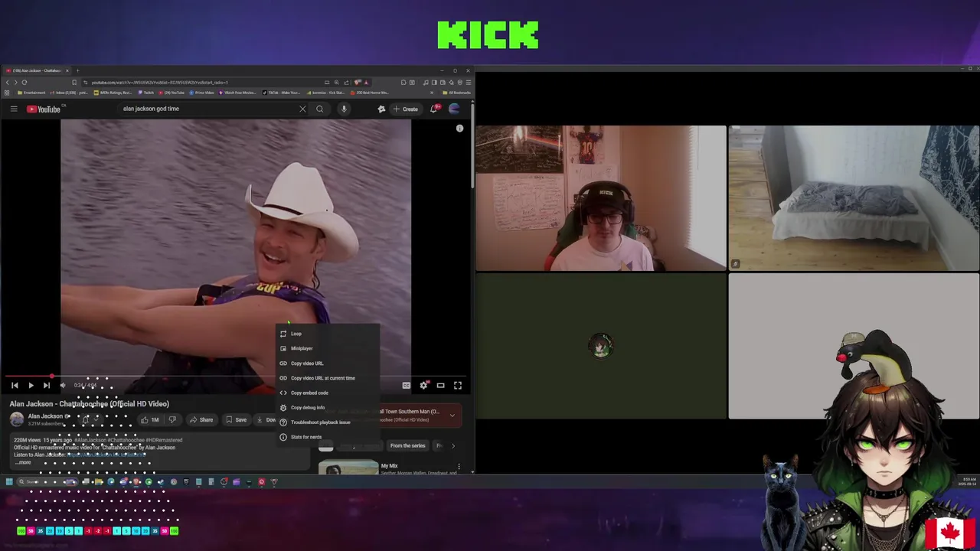Enter full screen video mode
Image resolution: width=980 pixels, height=551 pixels.
(458, 386)
